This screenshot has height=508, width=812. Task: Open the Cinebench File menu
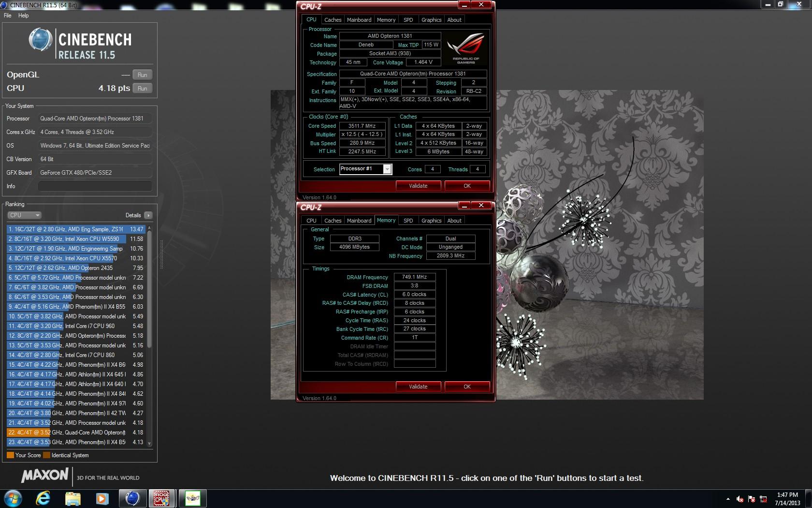point(8,15)
